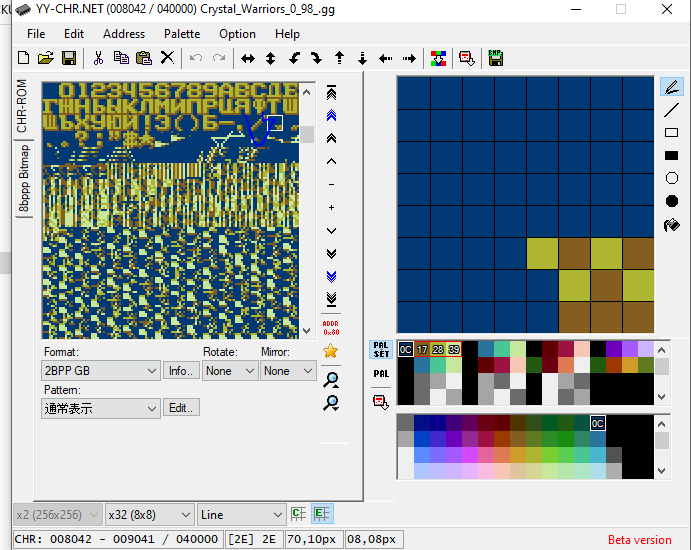Select the Pen drawing tool
This screenshot has width=691, height=550.
click(x=672, y=87)
